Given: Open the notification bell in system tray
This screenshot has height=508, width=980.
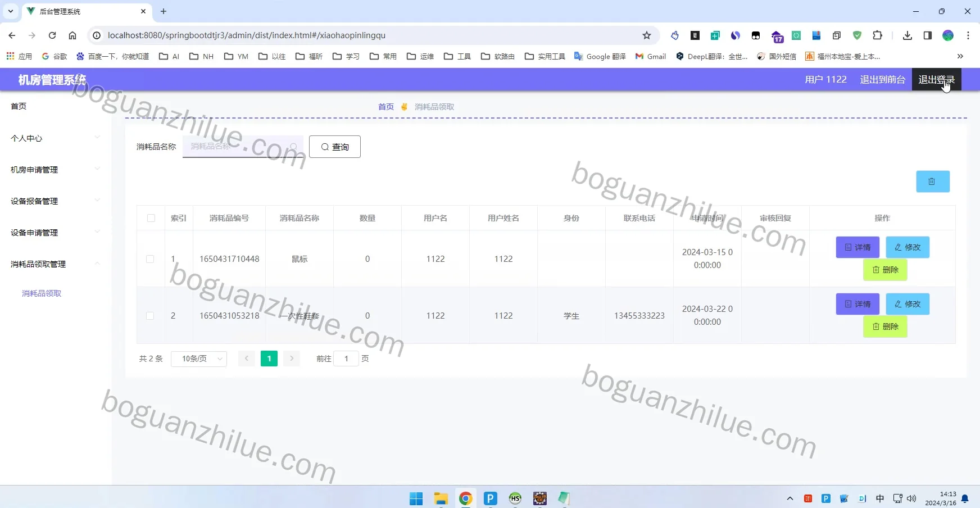Looking at the screenshot, I should pyautogui.click(x=965, y=498).
